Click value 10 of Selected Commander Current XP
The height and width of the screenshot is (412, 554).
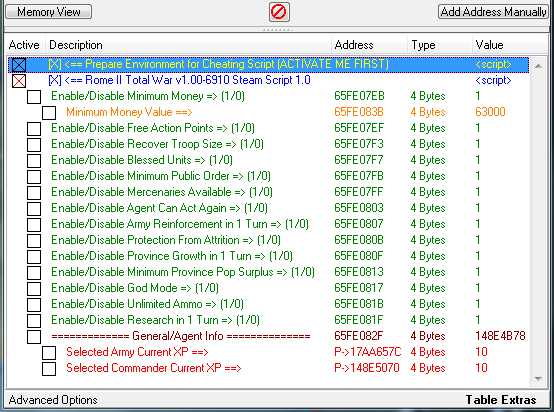(x=481, y=368)
